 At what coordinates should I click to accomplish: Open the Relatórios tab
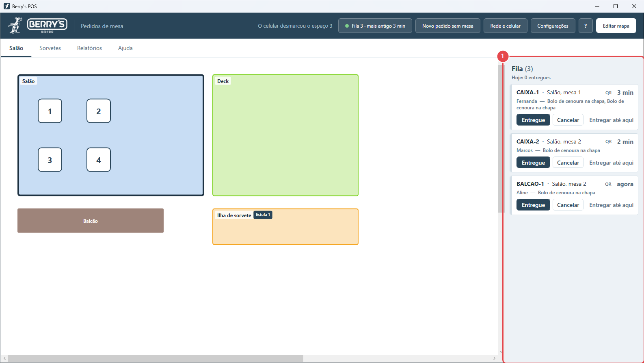click(x=89, y=48)
